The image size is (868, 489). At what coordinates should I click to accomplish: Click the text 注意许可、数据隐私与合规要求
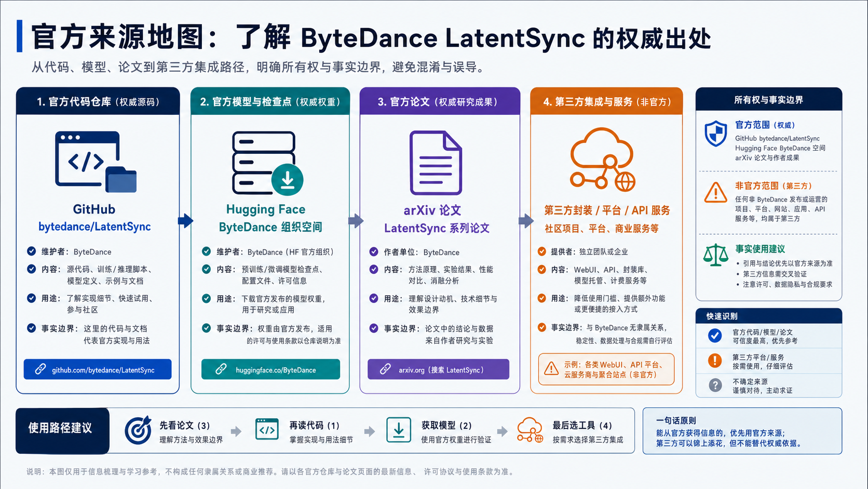coord(788,284)
